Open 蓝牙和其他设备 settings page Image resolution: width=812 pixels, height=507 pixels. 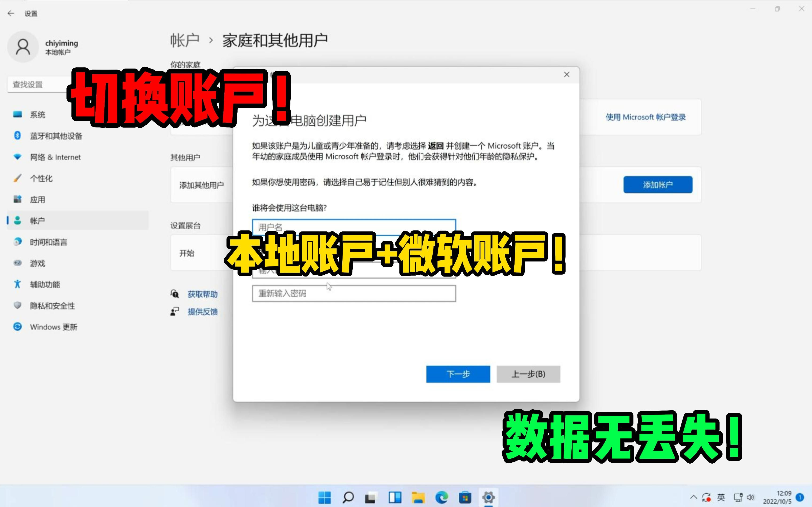point(56,136)
